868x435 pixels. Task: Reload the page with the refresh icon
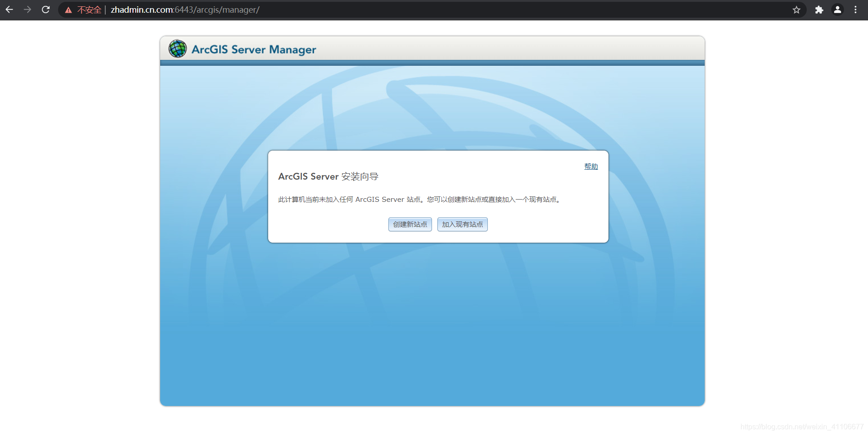click(46, 10)
